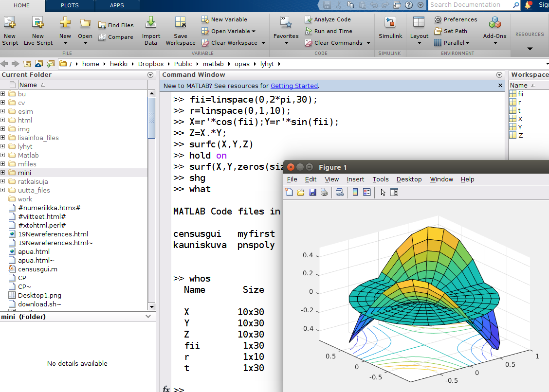This screenshot has width=549, height=392.
Task: Click Insert Colorbar icon in Figure toolbar
Action: (x=355, y=192)
